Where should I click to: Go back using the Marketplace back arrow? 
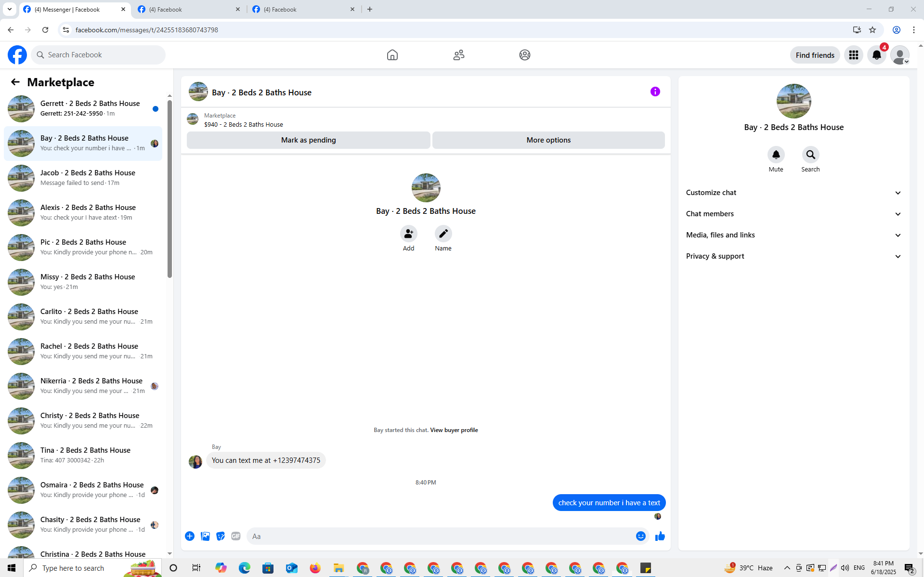coord(15,82)
